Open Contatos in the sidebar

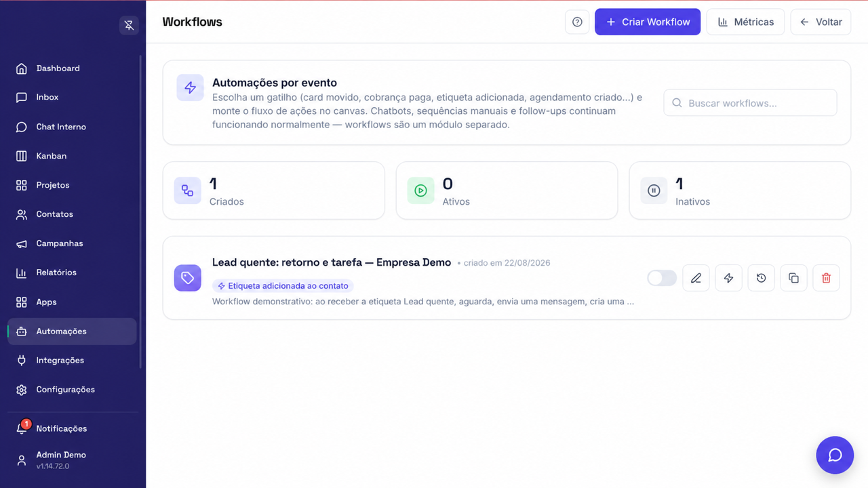pyautogui.click(x=72, y=214)
